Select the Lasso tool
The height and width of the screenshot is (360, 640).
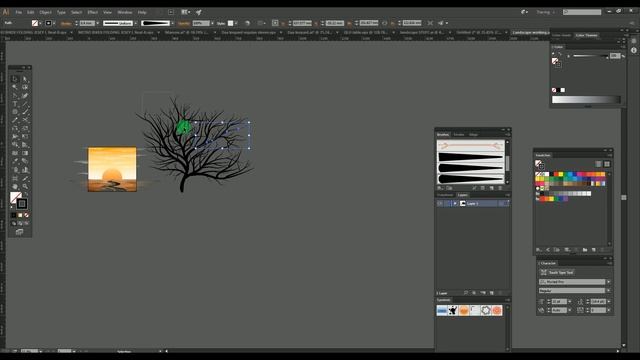[25, 87]
